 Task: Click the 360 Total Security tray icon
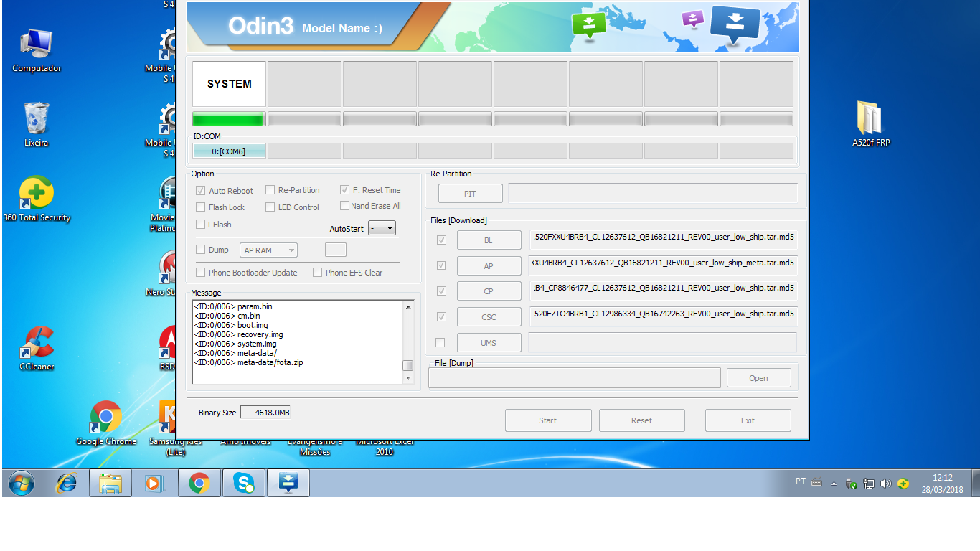tap(903, 484)
